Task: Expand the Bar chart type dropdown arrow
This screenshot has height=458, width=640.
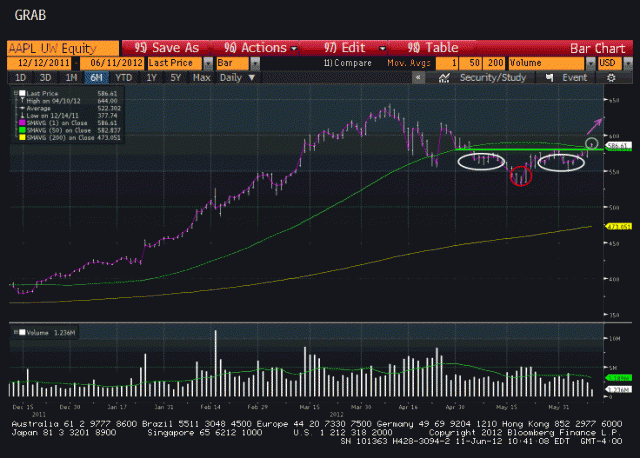Action: tap(255, 63)
